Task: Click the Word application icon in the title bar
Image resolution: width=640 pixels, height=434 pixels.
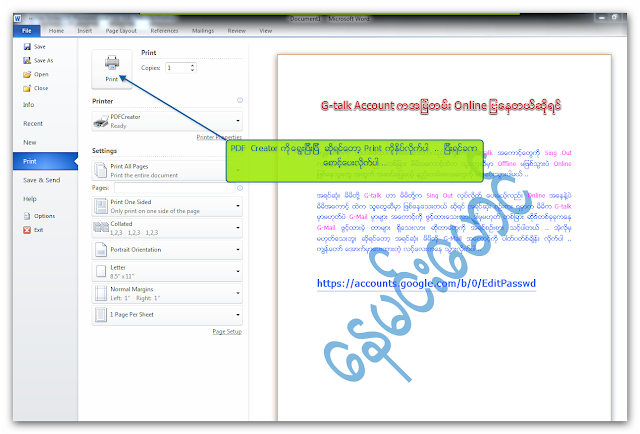Action: pyautogui.click(x=18, y=19)
